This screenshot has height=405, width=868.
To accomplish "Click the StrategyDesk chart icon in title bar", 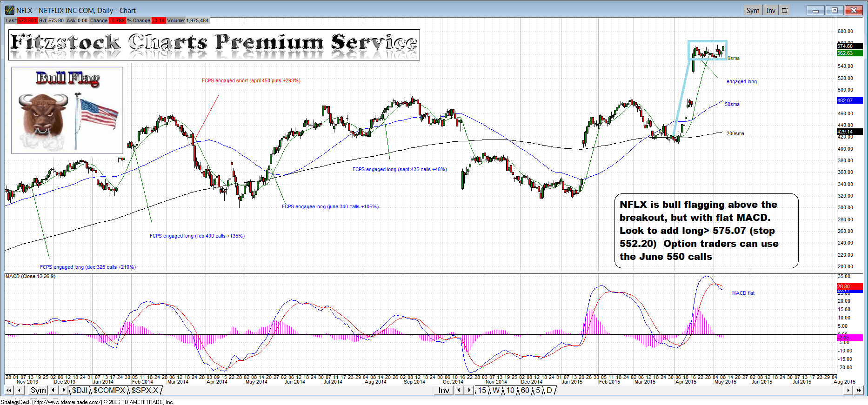I will pos(10,10).
